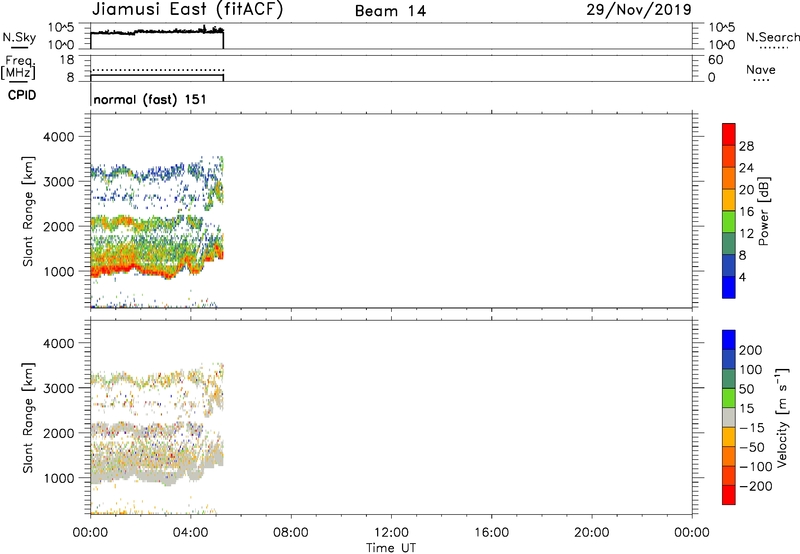Click the '16:00' time tick label

(x=491, y=533)
